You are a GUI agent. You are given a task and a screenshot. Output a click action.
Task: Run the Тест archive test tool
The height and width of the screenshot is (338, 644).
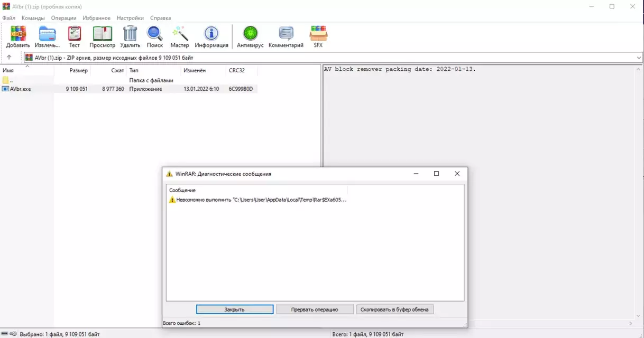click(x=75, y=34)
